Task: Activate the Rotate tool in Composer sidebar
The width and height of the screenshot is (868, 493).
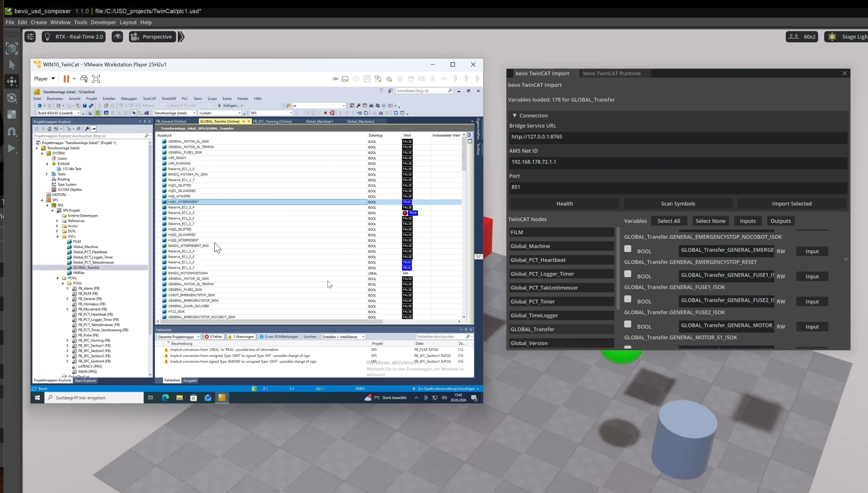Action: (12, 98)
